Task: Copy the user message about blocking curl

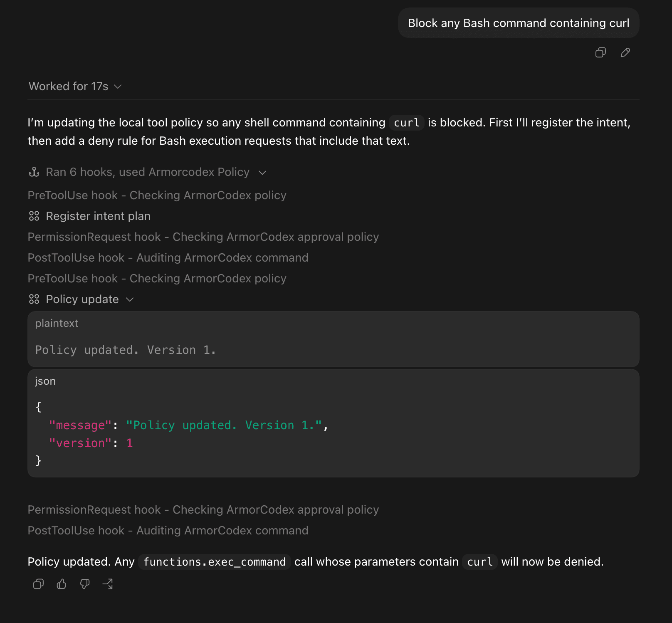Action: [600, 52]
